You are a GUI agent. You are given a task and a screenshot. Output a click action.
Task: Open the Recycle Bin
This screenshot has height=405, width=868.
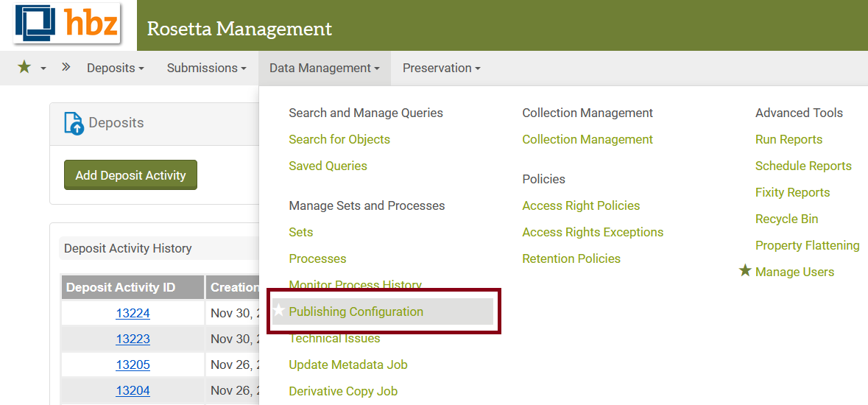pyautogui.click(x=786, y=219)
